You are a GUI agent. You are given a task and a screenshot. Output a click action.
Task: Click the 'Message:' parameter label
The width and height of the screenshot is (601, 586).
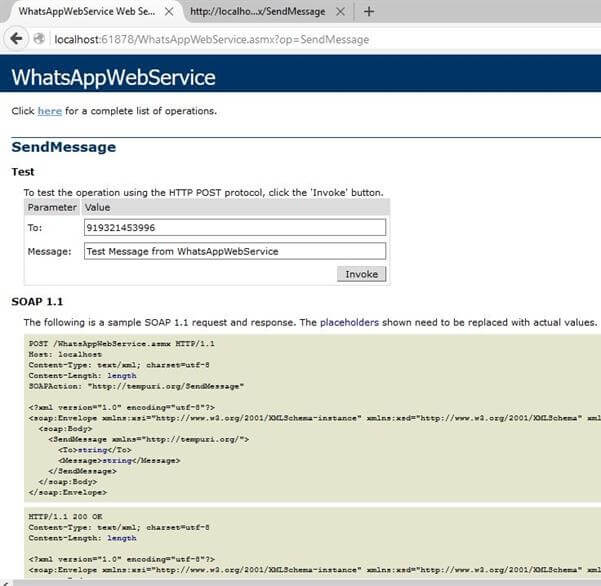coord(49,252)
